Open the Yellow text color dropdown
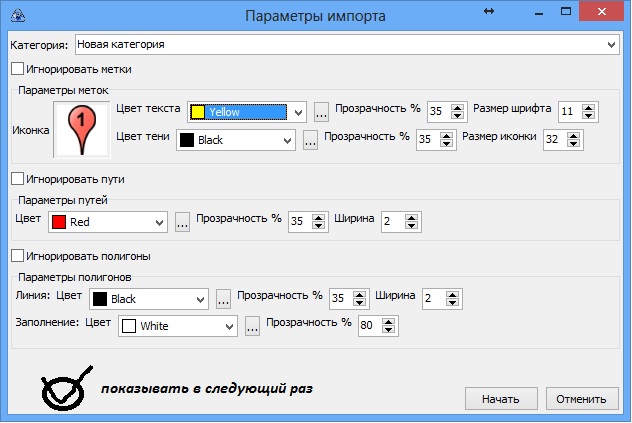The width and height of the screenshot is (632, 423). (298, 112)
